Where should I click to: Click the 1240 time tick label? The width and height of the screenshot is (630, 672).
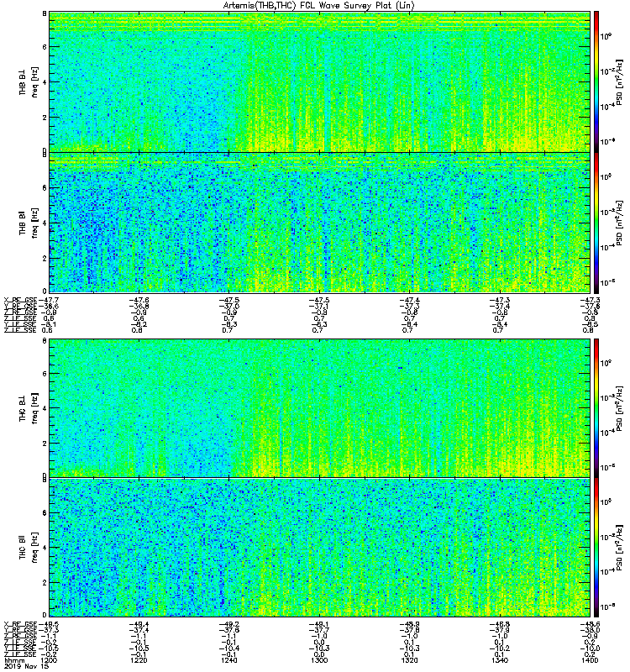(x=228, y=660)
